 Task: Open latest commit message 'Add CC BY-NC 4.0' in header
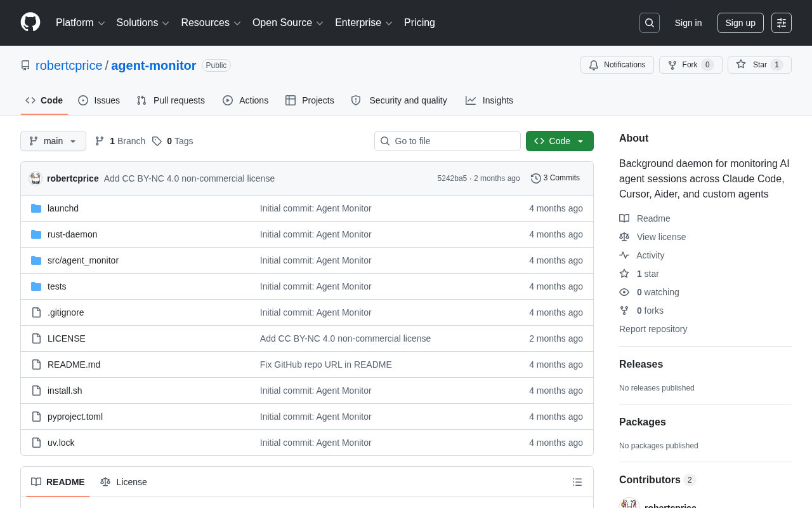pyautogui.click(x=189, y=178)
